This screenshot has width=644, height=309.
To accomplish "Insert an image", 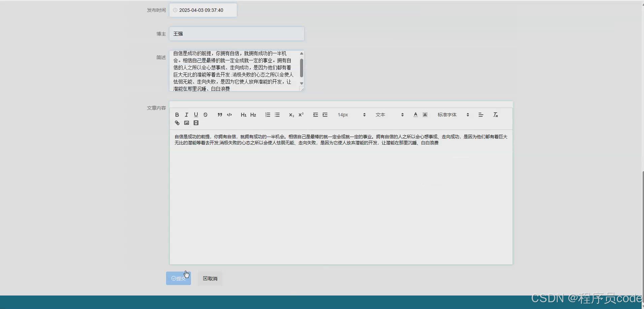I will pos(186,123).
